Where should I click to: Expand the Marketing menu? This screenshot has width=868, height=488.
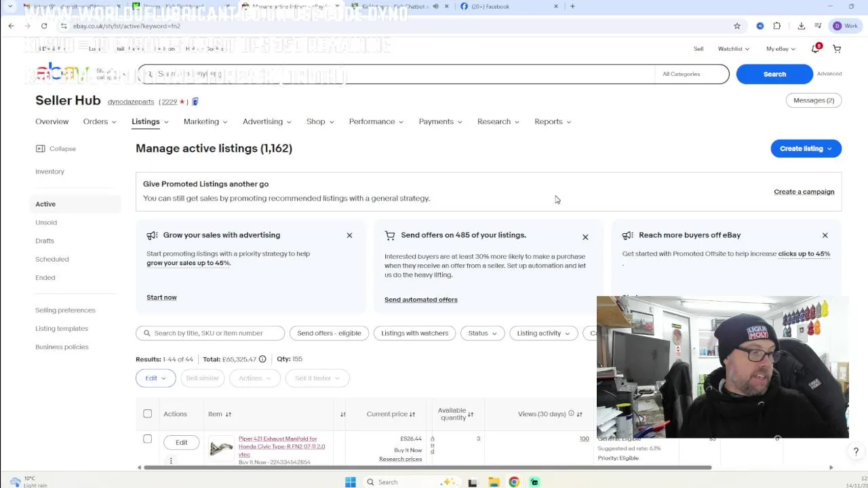pyautogui.click(x=205, y=121)
